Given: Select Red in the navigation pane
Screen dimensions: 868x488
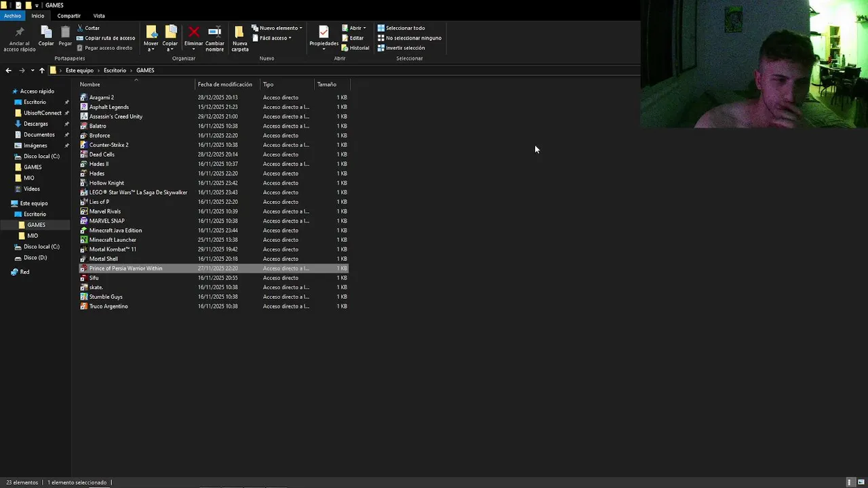Looking at the screenshot, I should click(x=24, y=272).
